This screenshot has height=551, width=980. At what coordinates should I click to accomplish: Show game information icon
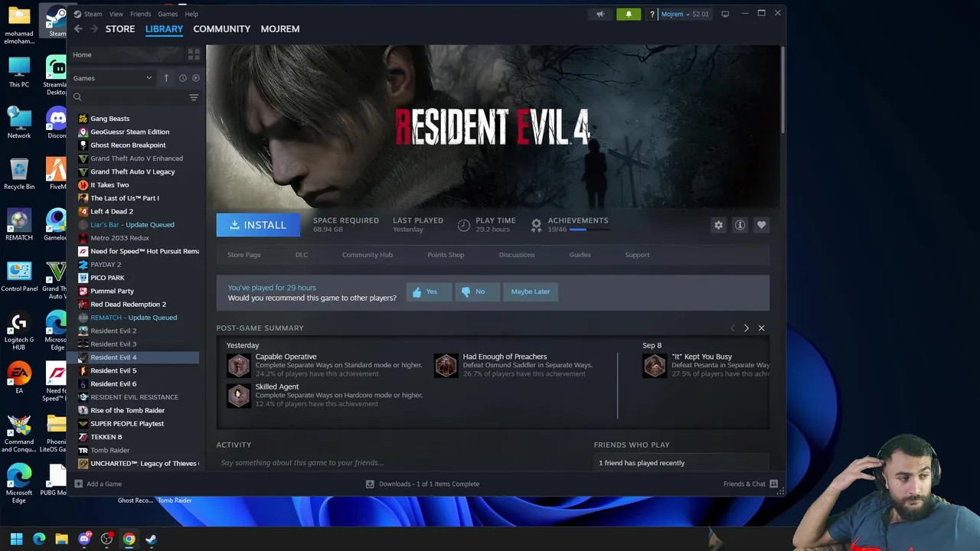tap(740, 225)
